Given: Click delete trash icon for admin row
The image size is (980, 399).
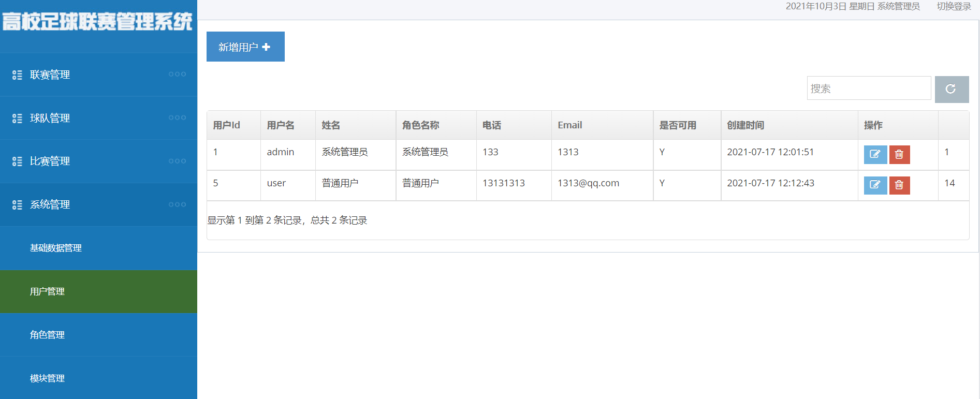Looking at the screenshot, I should tap(899, 154).
